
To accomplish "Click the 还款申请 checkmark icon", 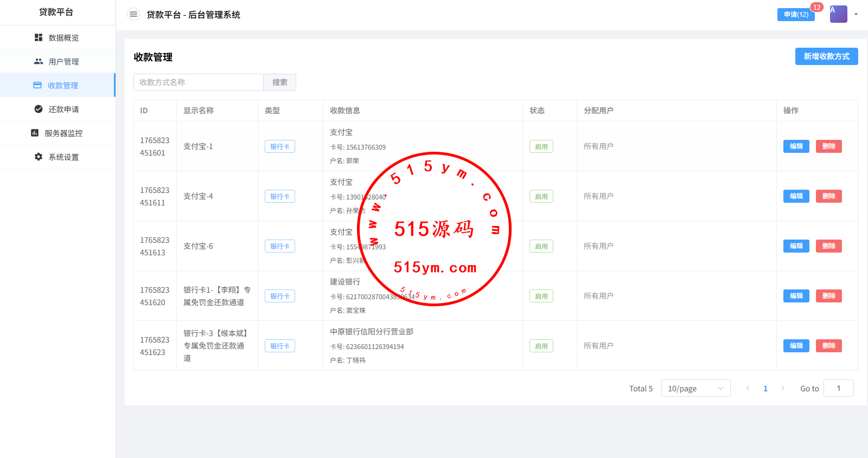I will pos(39,109).
